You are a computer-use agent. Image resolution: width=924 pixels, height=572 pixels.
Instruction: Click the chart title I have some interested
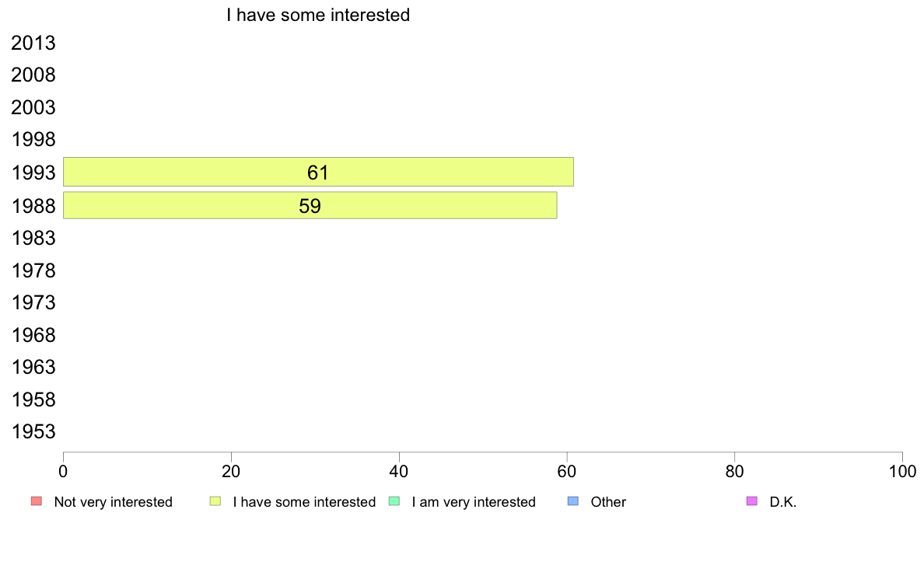[x=318, y=15]
